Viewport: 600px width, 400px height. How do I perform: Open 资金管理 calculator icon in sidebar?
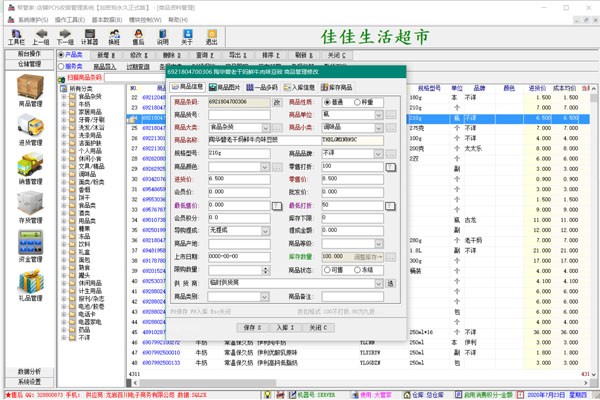[31, 247]
